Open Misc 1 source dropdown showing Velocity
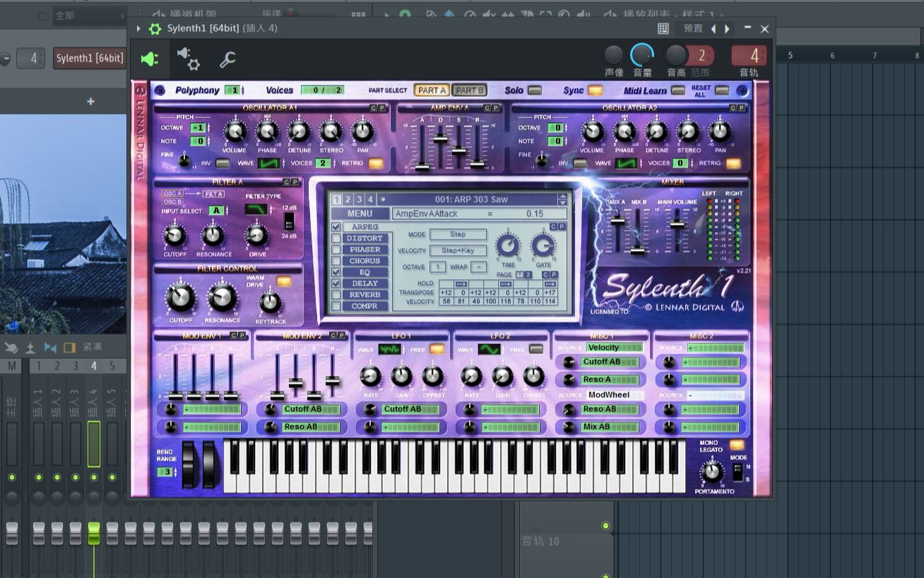The image size is (924, 578). pyautogui.click(x=615, y=348)
